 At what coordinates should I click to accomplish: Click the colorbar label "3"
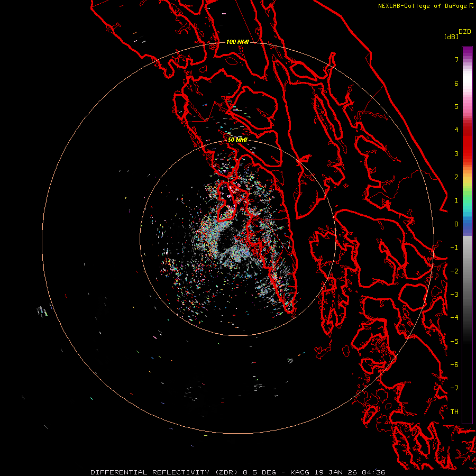(456, 153)
